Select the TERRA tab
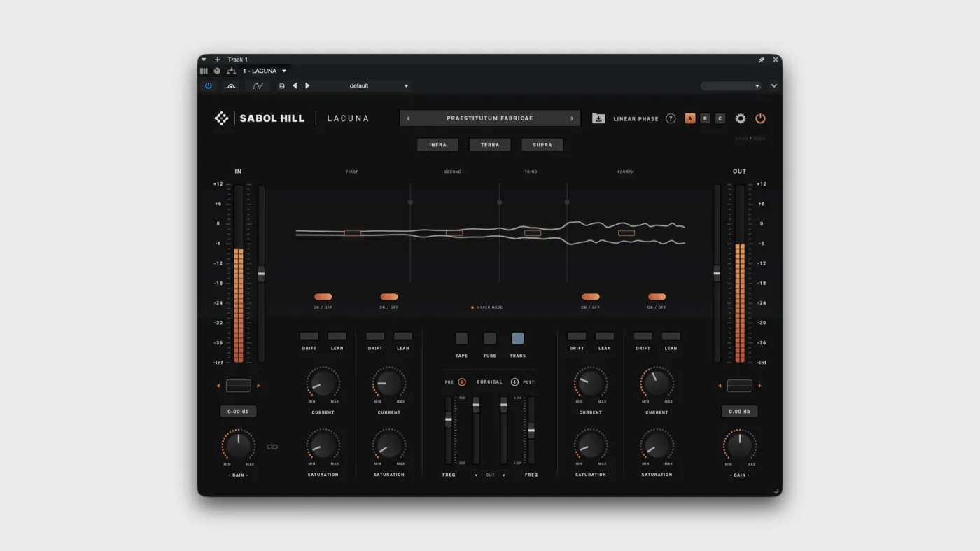Screen dimensions: 980x551 [490, 145]
